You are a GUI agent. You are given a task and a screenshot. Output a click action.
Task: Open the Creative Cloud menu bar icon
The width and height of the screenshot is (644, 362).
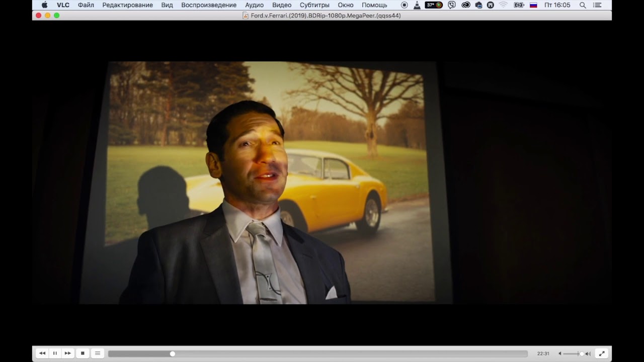pyautogui.click(x=466, y=5)
